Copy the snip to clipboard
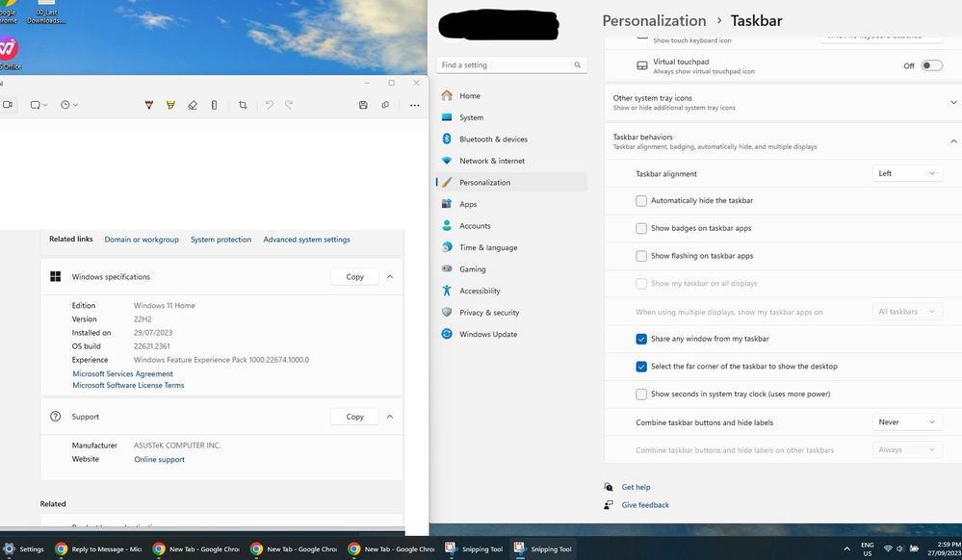Viewport: 962px width, 560px height. click(x=385, y=105)
